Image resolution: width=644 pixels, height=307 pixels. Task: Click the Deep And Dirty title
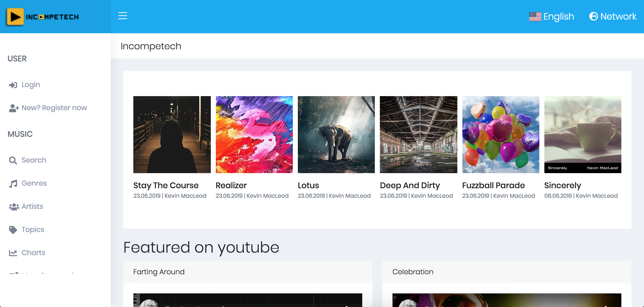tap(410, 186)
